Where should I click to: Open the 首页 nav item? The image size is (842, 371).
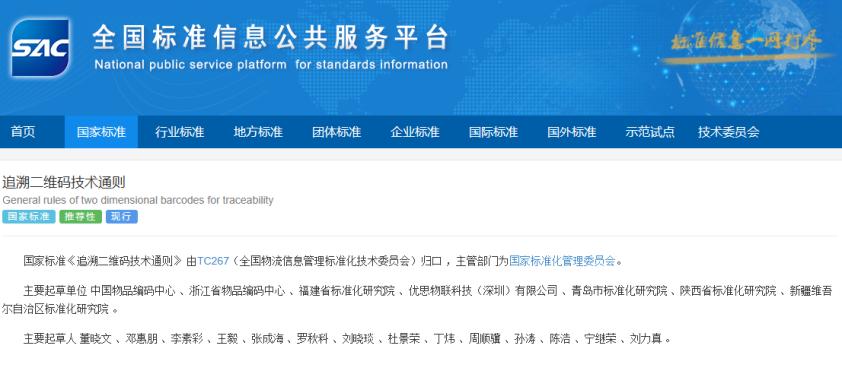coord(23,132)
